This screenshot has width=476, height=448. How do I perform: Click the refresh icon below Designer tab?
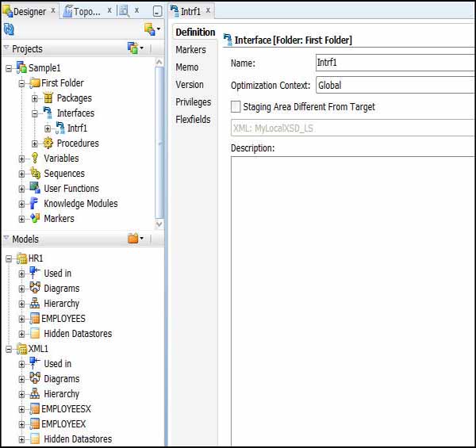coord(9,29)
